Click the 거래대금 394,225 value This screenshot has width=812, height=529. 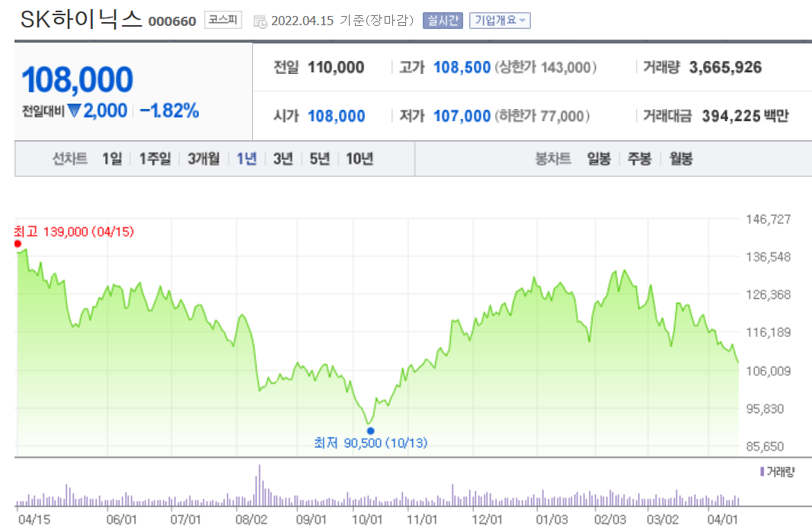(731, 116)
